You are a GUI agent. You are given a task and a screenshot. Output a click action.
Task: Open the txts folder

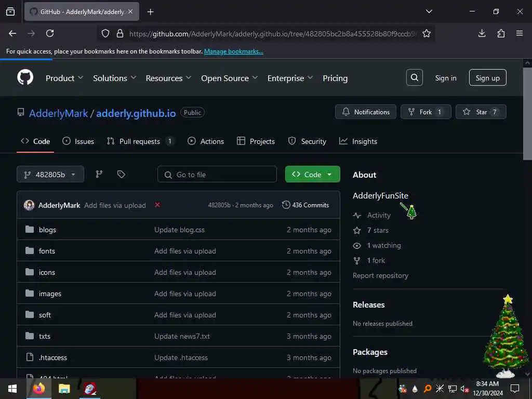click(45, 336)
